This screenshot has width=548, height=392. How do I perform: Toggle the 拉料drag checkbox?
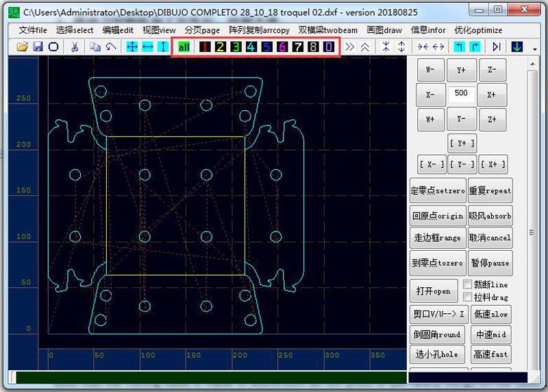[467, 297]
